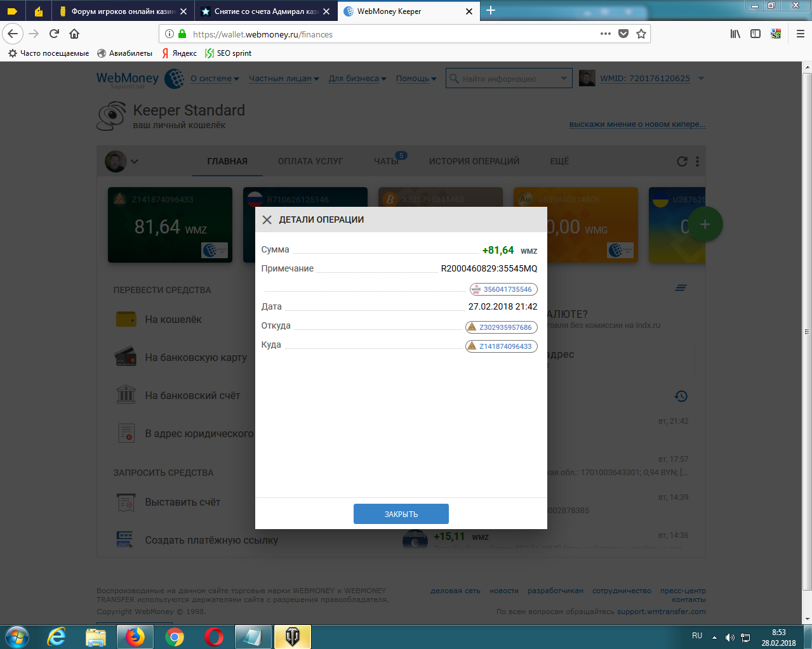
Task: Open the 356041735546 WMID badge
Action: [503, 289]
